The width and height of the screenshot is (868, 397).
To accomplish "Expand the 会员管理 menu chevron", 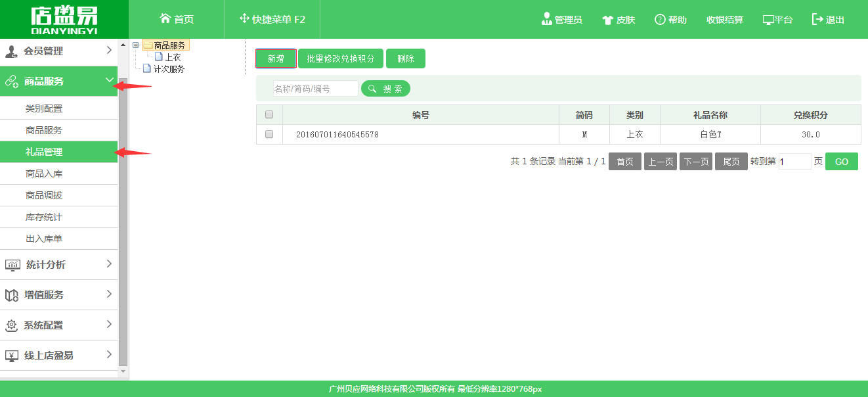I will click(x=109, y=50).
